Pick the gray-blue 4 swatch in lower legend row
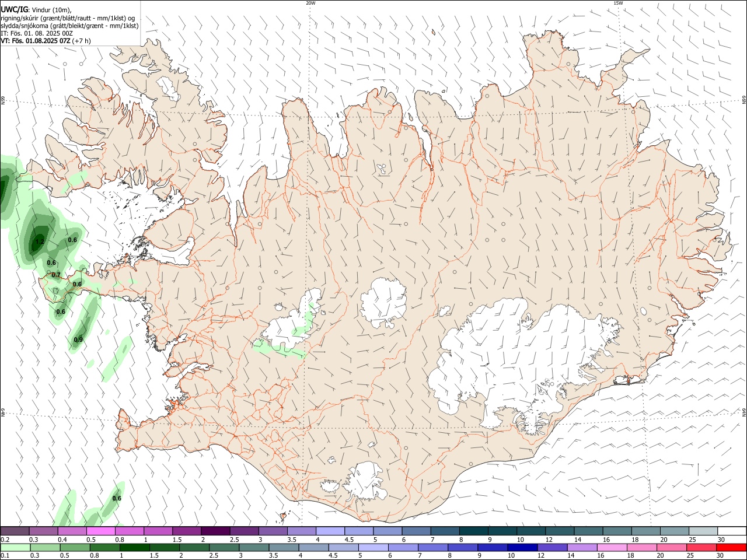747x560 pixels. click(x=313, y=547)
